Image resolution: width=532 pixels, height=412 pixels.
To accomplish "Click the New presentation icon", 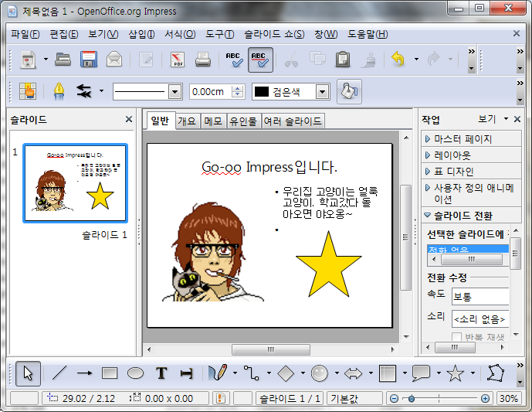I will pos(29,60).
